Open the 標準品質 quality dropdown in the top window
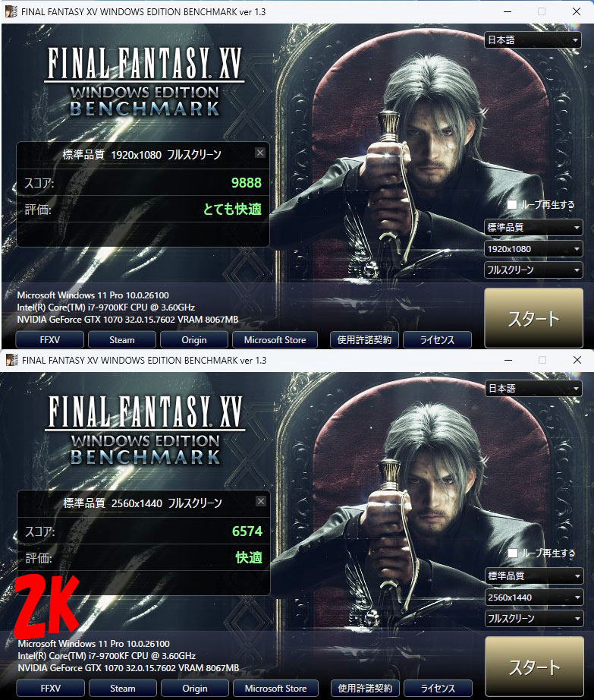This screenshot has width=594, height=700. tap(534, 227)
